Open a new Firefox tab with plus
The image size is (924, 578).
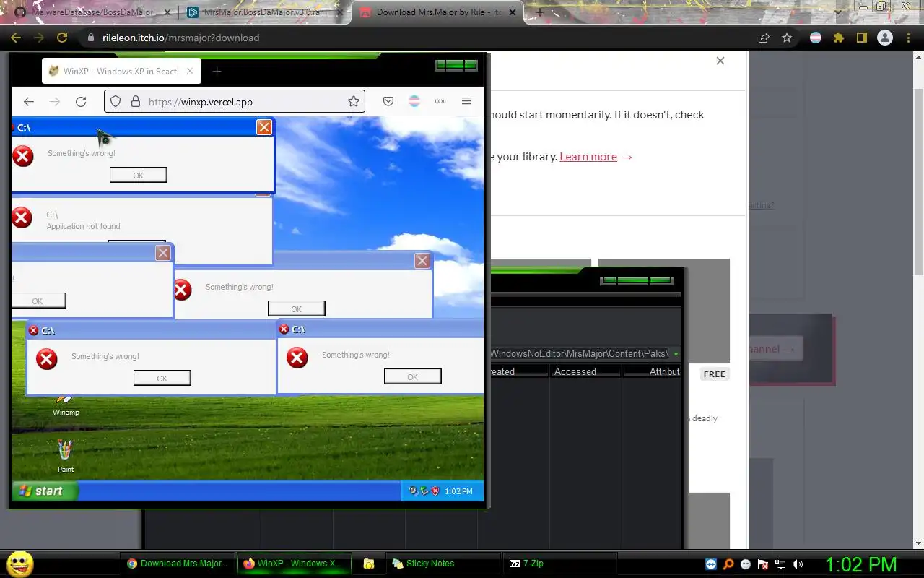point(217,71)
